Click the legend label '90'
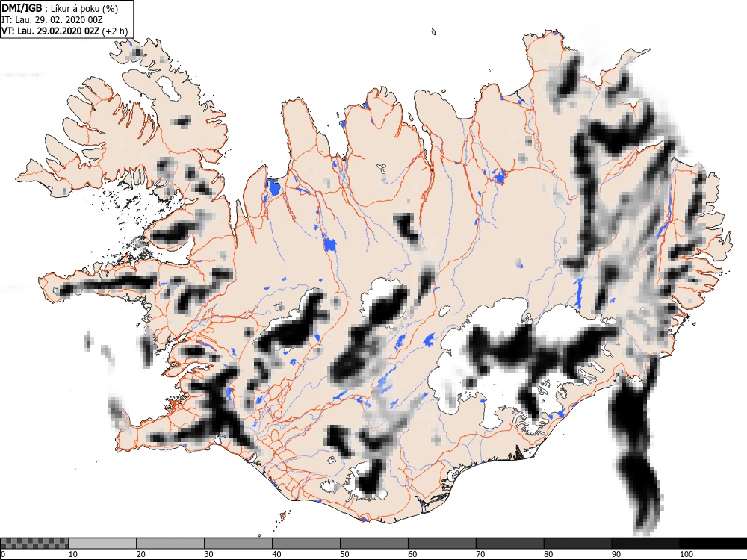 tap(616, 554)
